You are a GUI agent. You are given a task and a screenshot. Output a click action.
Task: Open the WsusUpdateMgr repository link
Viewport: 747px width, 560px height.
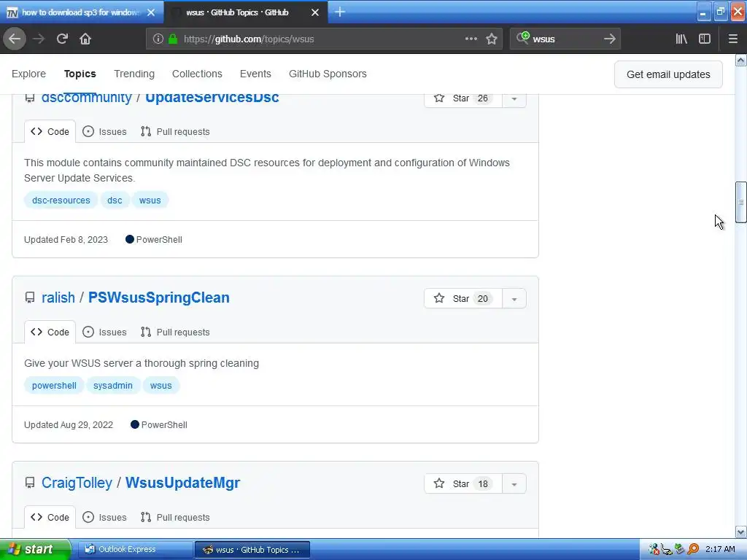point(182,483)
